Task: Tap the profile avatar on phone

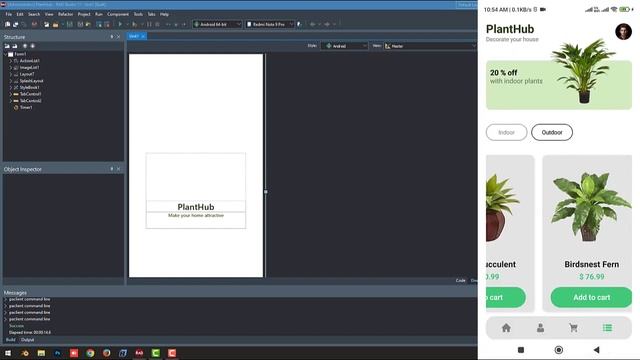Action: coord(623,31)
